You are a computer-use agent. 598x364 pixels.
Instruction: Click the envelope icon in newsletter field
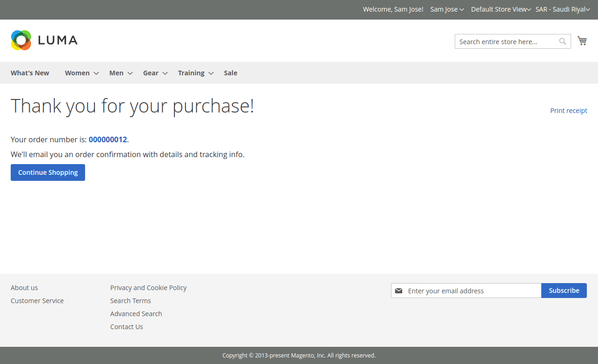click(399, 291)
